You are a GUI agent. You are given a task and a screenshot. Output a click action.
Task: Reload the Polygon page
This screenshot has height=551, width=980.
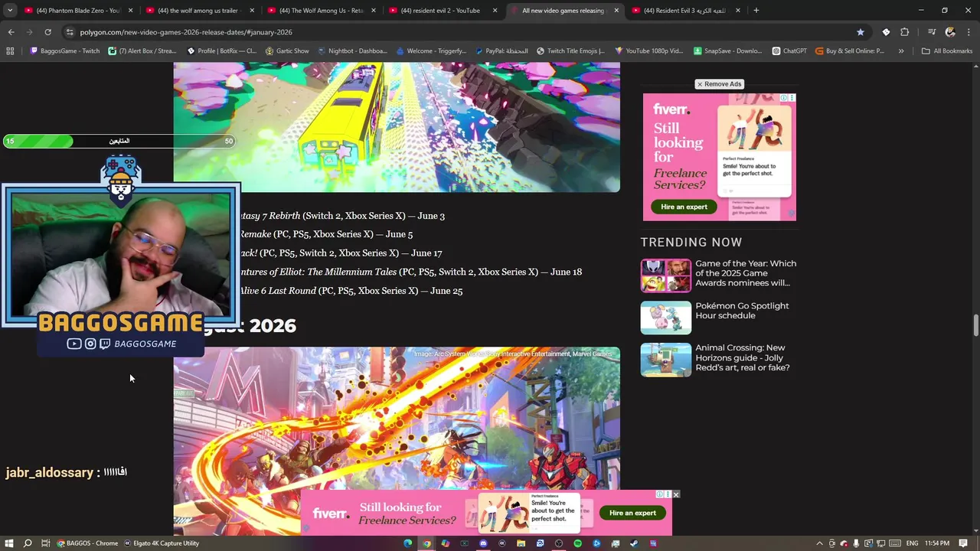pyautogui.click(x=47, y=32)
